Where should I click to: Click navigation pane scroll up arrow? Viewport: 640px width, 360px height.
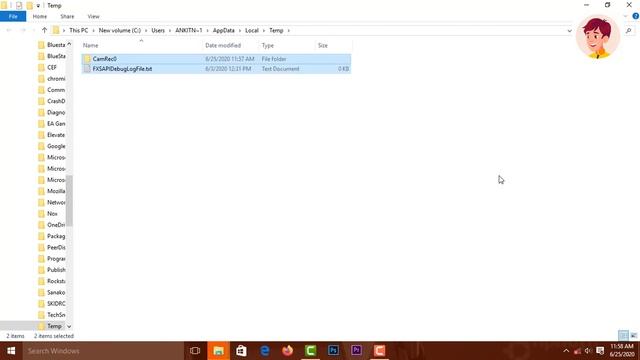point(69,44)
